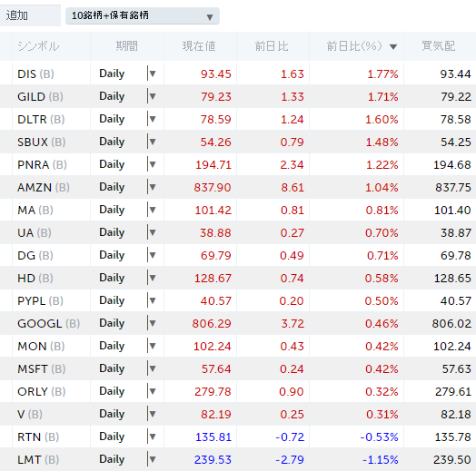
Task: Click the DG current price 69.79
Action: [216, 255]
